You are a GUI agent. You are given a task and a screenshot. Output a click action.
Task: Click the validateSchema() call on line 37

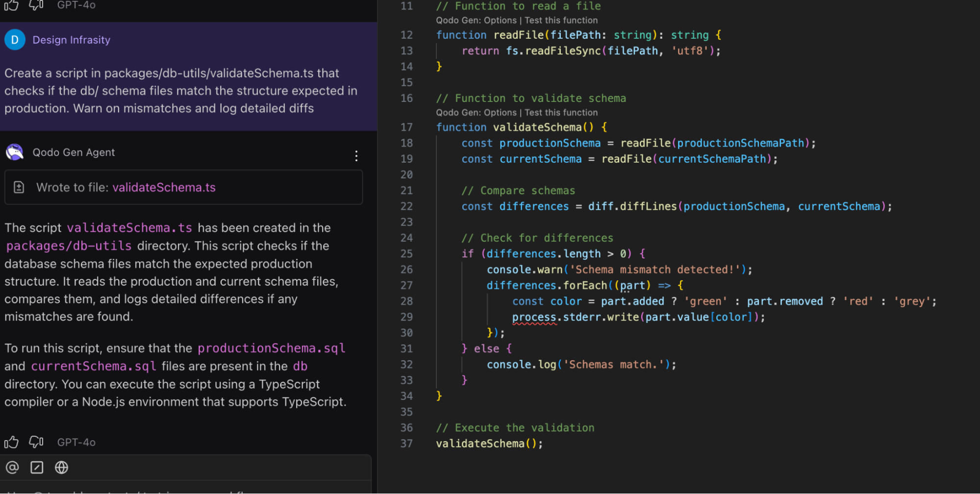(489, 444)
